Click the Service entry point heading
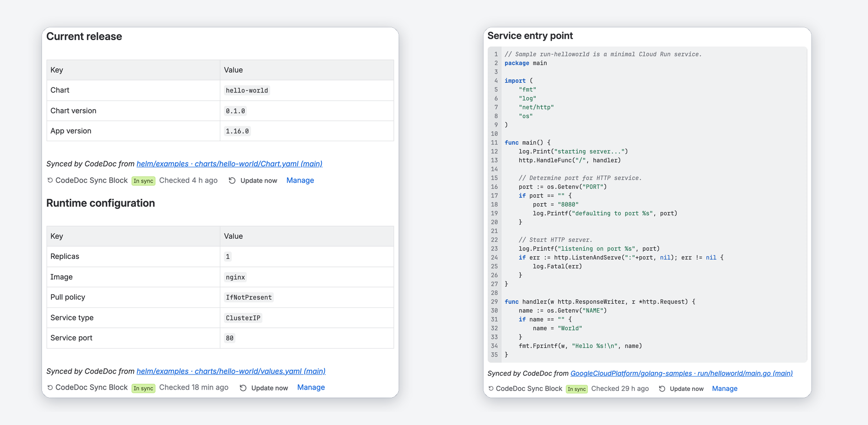Image resolution: width=868 pixels, height=425 pixels. click(x=530, y=36)
